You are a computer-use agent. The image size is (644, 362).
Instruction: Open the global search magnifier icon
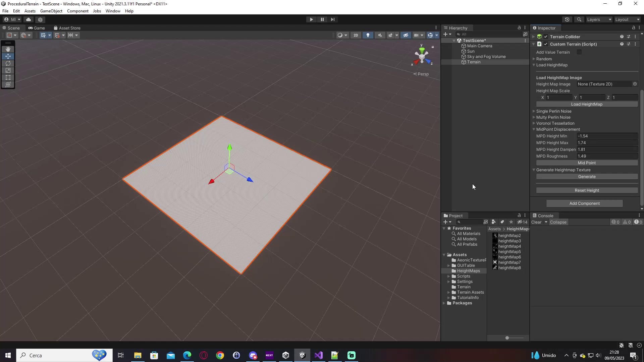(x=579, y=19)
